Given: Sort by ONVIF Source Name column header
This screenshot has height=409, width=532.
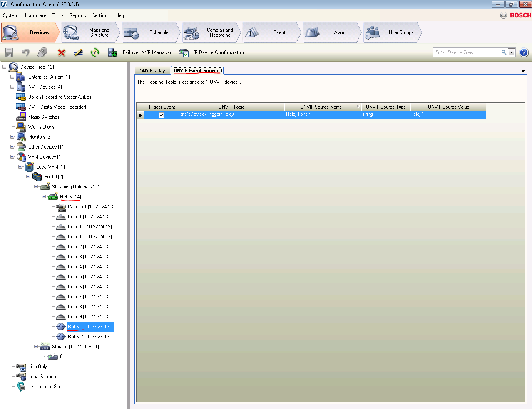Looking at the screenshot, I should [322, 107].
